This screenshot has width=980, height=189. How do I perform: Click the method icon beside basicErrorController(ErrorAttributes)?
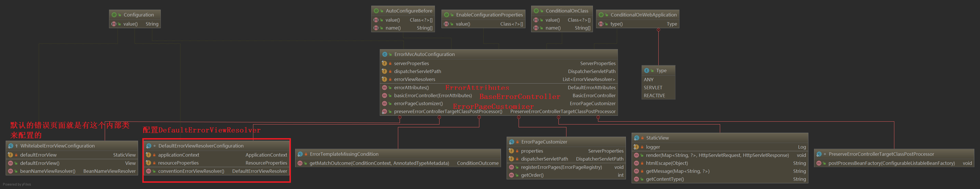pos(384,96)
